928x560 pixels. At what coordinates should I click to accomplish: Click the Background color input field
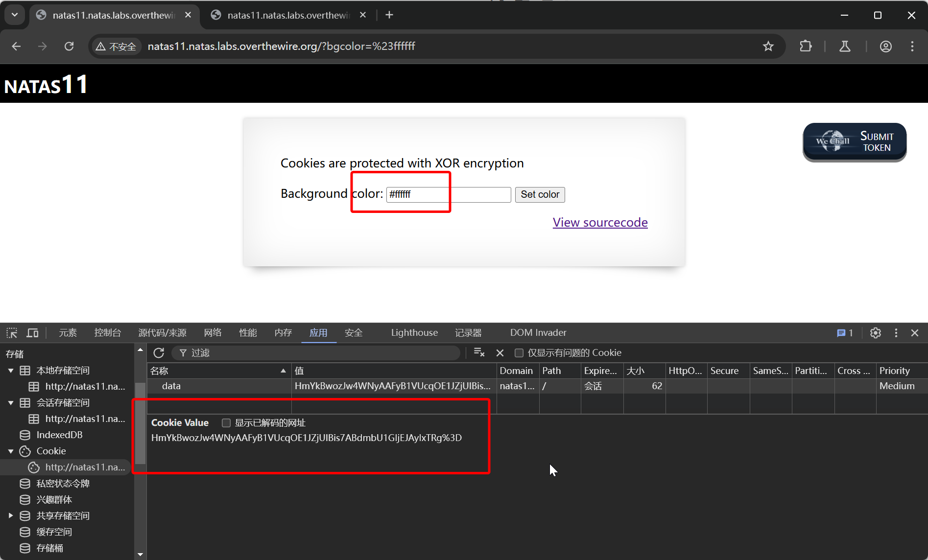pos(449,194)
